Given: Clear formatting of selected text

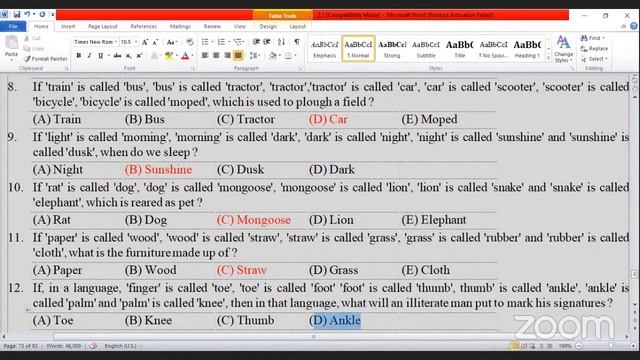Looking at the screenshot, I should click(x=190, y=42).
